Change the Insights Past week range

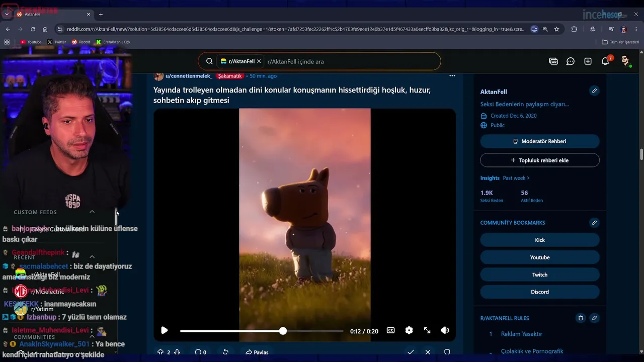(516, 178)
